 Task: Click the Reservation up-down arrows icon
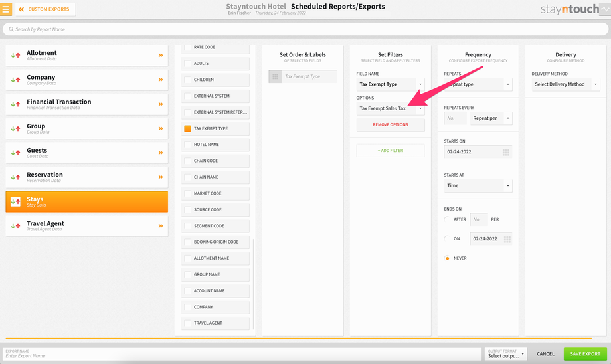point(15,177)
